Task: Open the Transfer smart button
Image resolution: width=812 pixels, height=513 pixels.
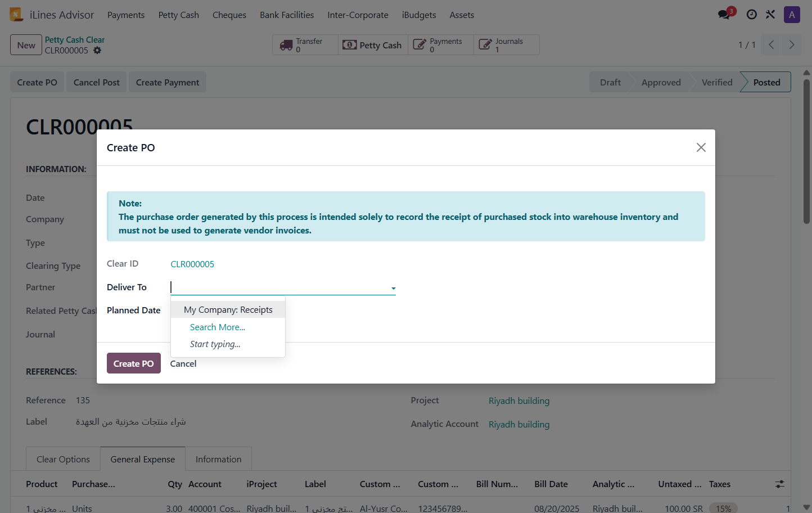Action: pyautogui.click(x=305, y=45)
